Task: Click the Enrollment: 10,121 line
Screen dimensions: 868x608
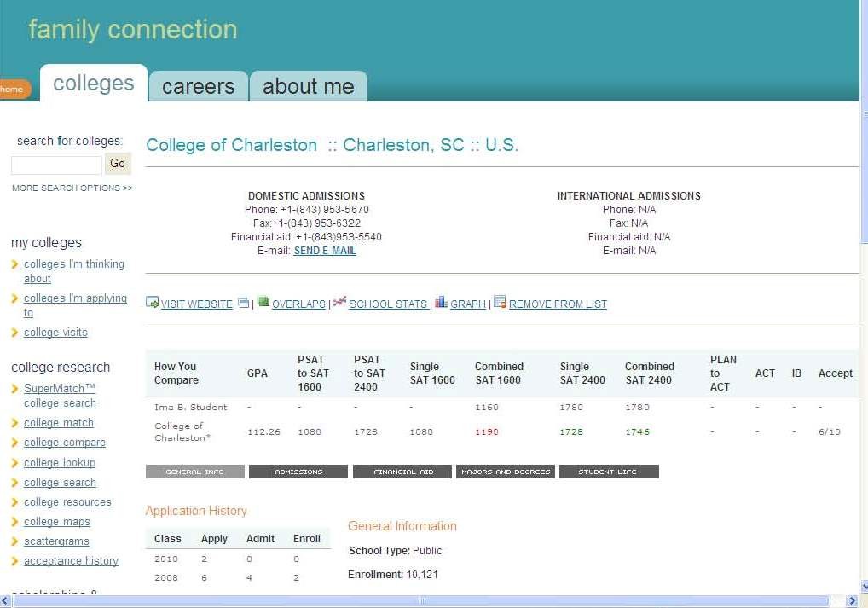Action: pyautogui.click(x=393, y=575)
